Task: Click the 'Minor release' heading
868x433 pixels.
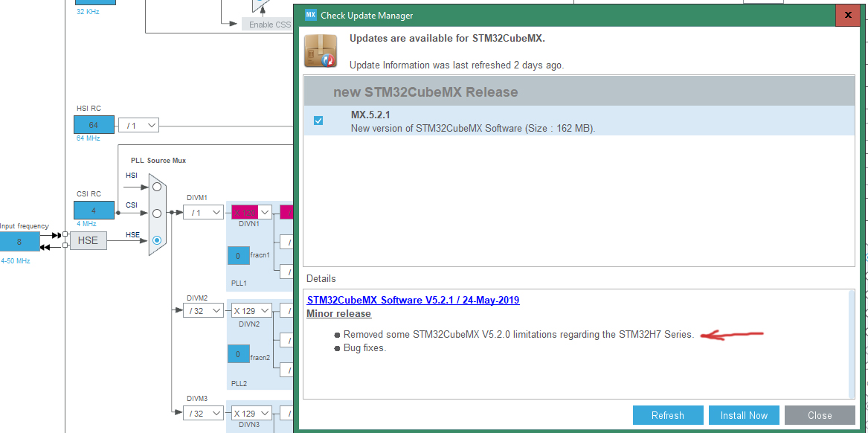Action: (338, 314)
